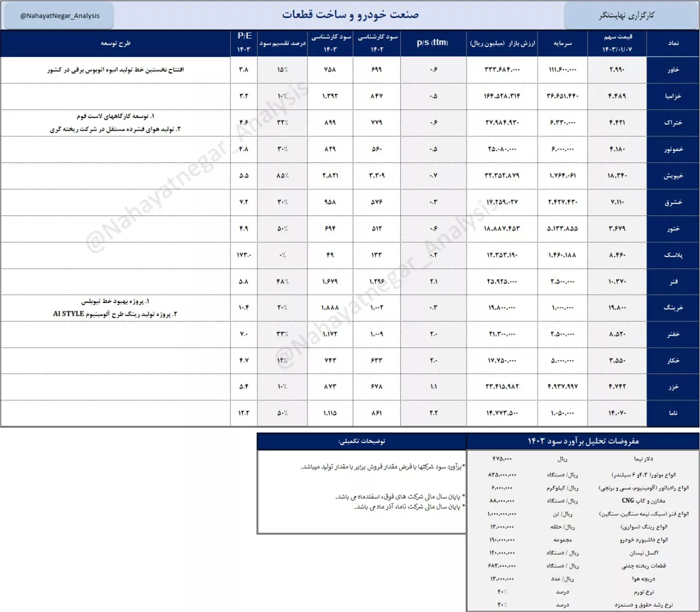Click the 'کارگزاری نهایت‌نگر' header box
The height and width of the screenshot is (612, 700).
tap(629, 15)
